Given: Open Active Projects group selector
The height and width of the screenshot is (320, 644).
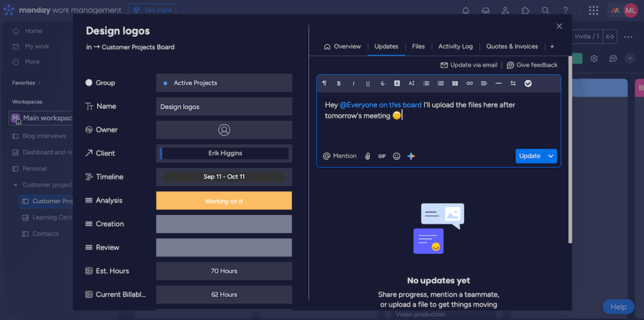Looking at the screenshot, I should click(225, 83).
